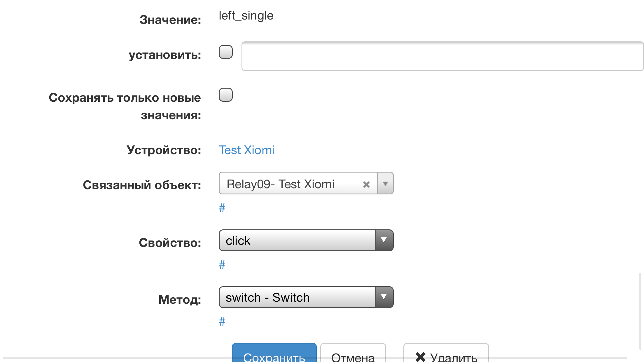Click the arrow icon on the switch - Switch dropdown

click(384, 297)
